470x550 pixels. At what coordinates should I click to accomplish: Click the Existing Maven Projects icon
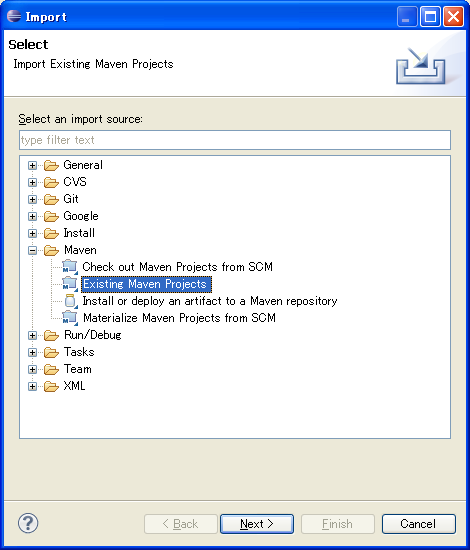point(70,284)
